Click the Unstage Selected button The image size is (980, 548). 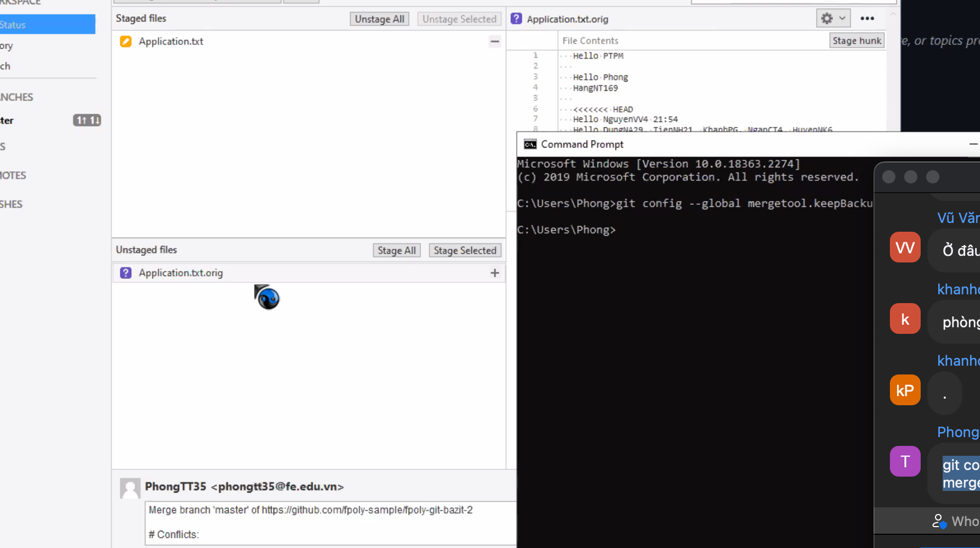pos(459,19)
